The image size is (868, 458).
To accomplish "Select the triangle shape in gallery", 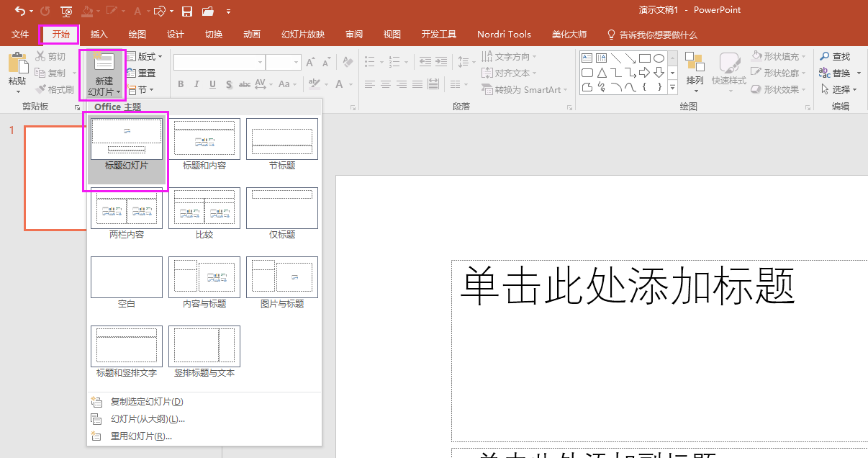I will tap(602, 73).
